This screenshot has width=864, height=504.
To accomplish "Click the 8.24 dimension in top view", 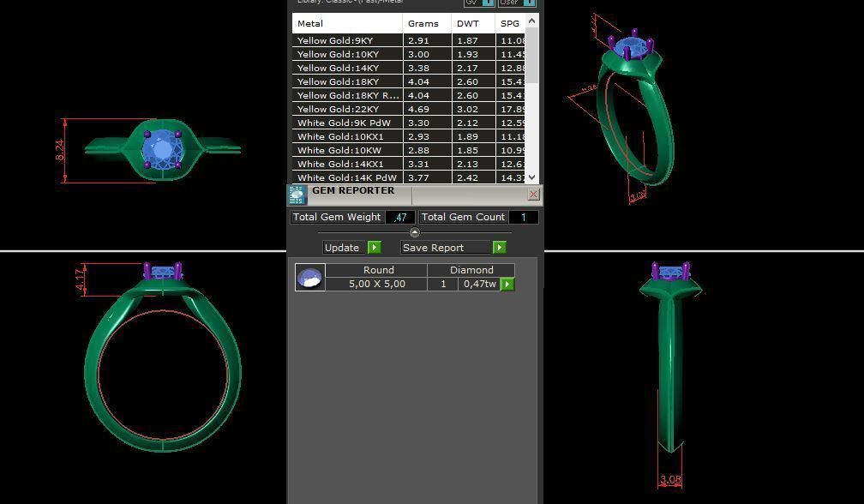I will click(60, 150).
